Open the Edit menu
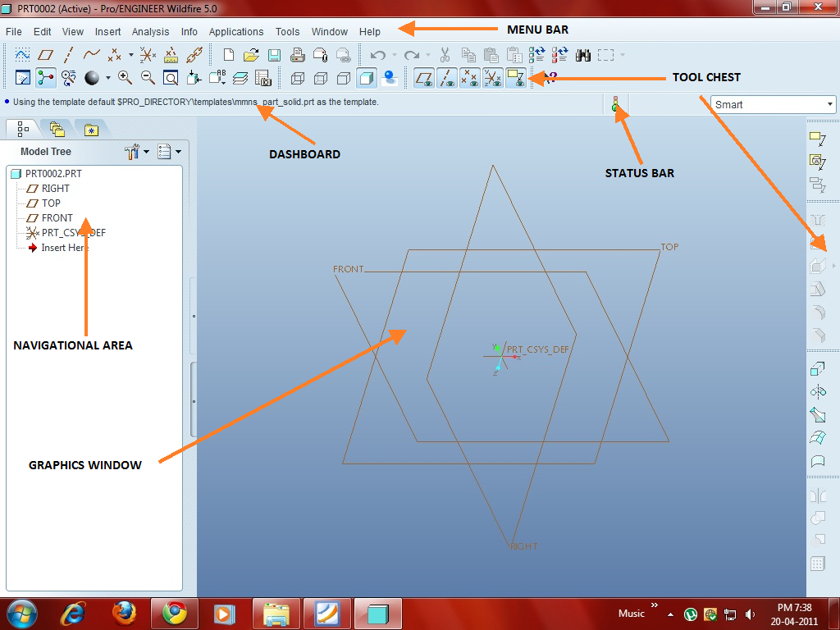 click(x=43, y=32)
